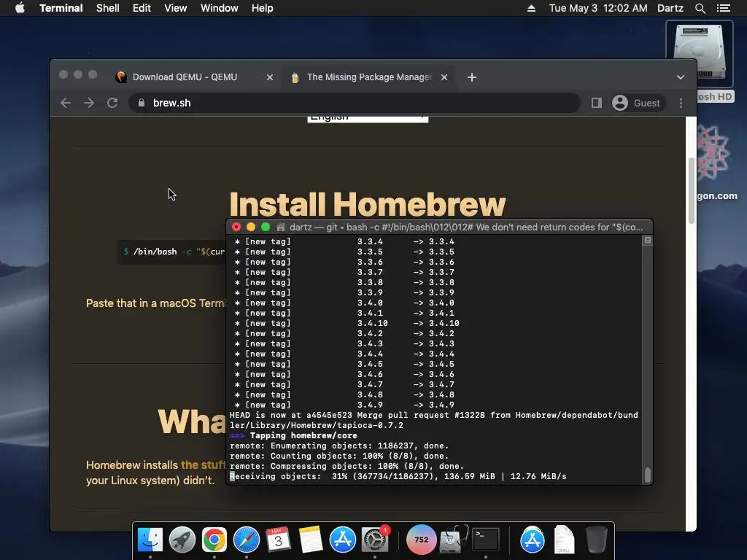
Task: Open Safari from the Dock
Action: click(247, 540)
